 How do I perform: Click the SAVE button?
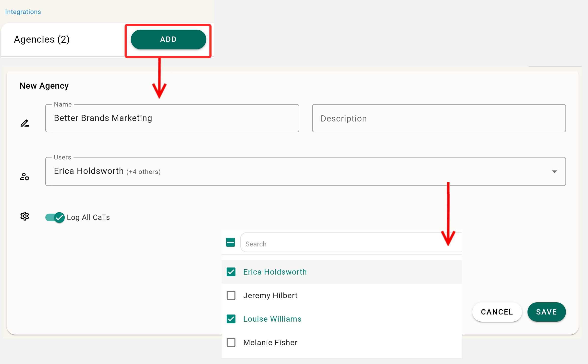tap(546, 312)
